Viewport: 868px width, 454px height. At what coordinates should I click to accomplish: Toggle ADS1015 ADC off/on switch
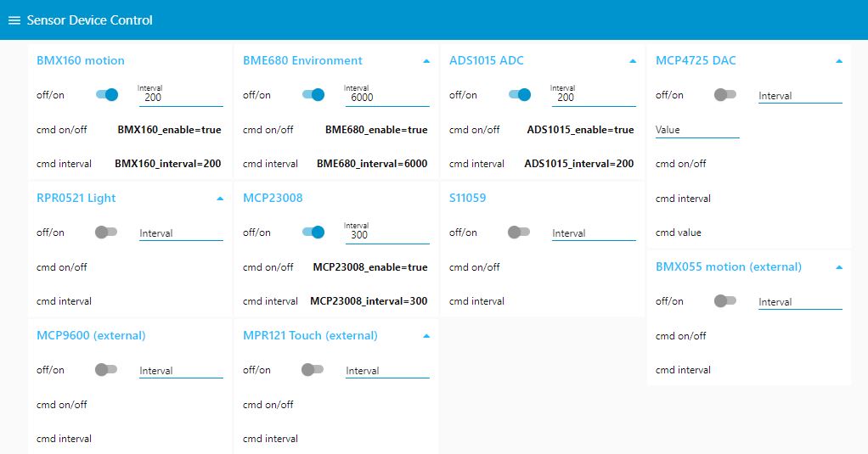(520, 94)
